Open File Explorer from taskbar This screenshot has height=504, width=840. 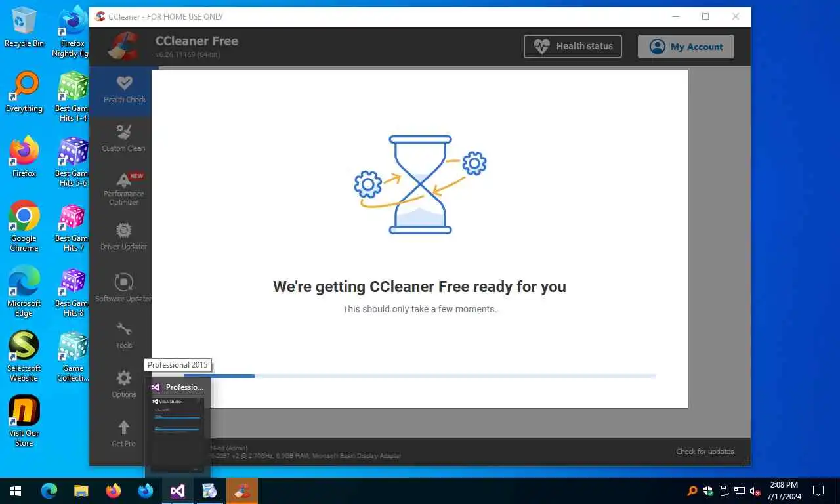81,491
